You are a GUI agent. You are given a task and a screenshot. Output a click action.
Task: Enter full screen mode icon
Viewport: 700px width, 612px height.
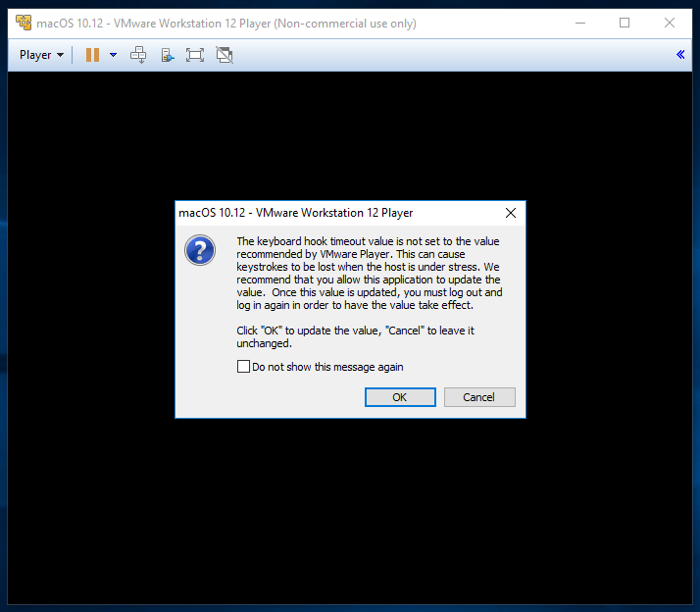pos(195,55)
